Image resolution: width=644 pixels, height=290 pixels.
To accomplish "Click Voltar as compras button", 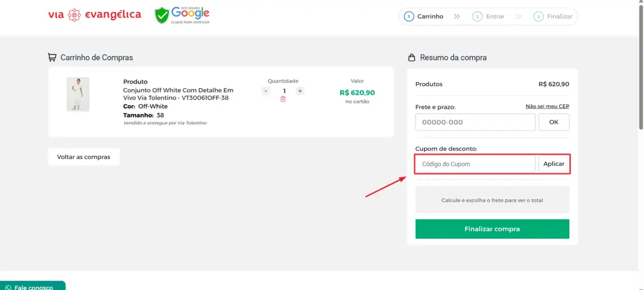I will pyautogui.click(x=84, y=157).
